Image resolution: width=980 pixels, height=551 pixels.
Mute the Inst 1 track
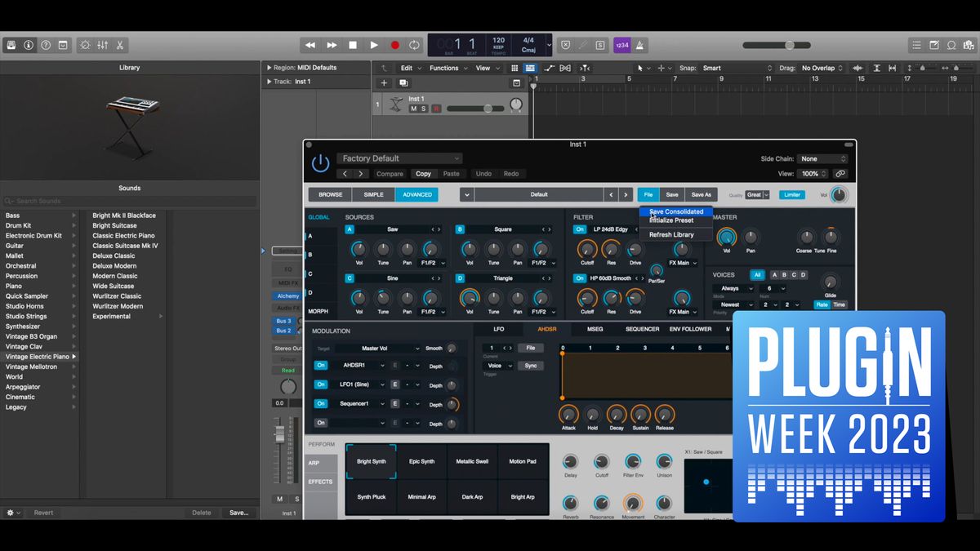[x=413, y=108]
